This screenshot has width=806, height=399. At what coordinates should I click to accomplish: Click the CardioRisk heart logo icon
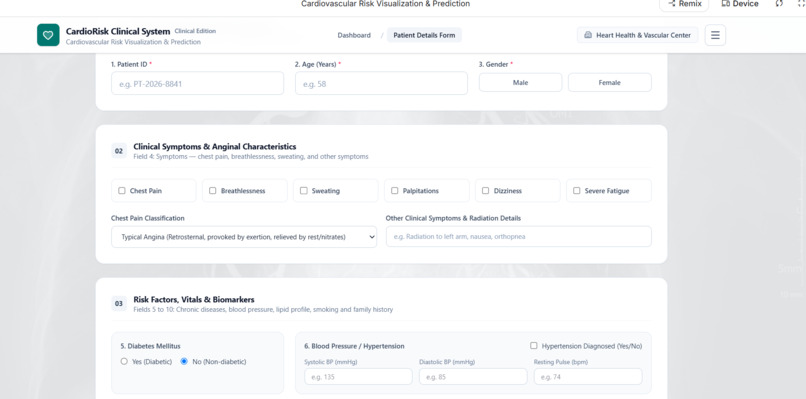tap(48, 35)
